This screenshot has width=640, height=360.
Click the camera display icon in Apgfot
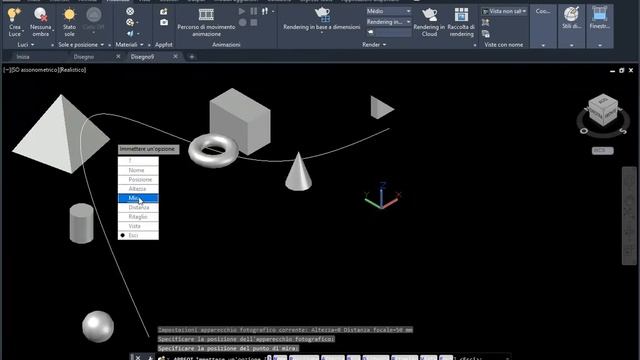coord(164,22)
